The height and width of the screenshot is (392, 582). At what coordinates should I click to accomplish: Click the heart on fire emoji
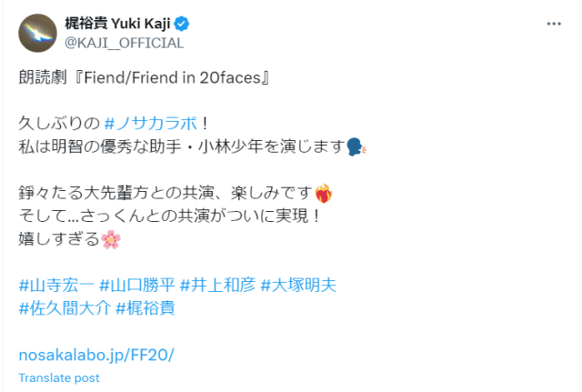click(x=322, y=193)
